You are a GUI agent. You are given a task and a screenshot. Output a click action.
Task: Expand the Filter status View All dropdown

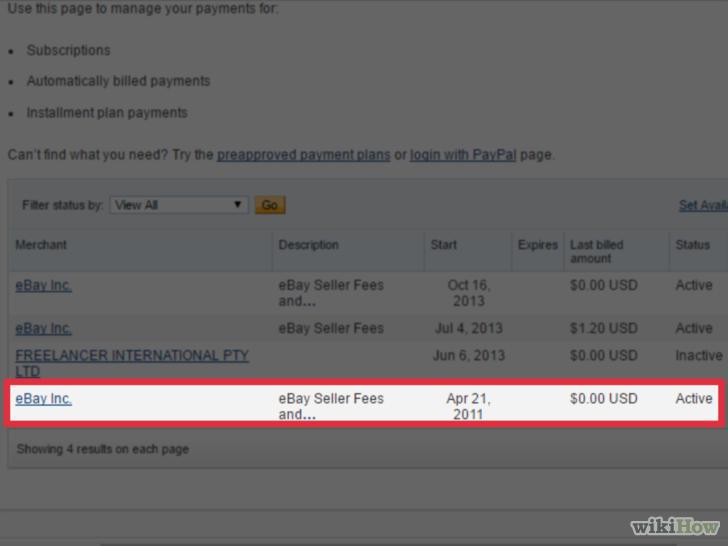(x=179, y=205)
